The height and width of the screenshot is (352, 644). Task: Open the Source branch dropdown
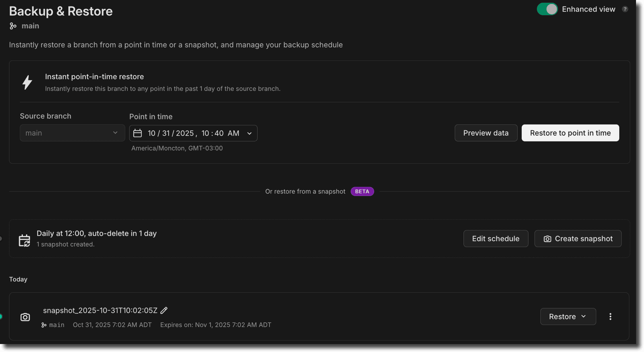[x=72, y=133]
